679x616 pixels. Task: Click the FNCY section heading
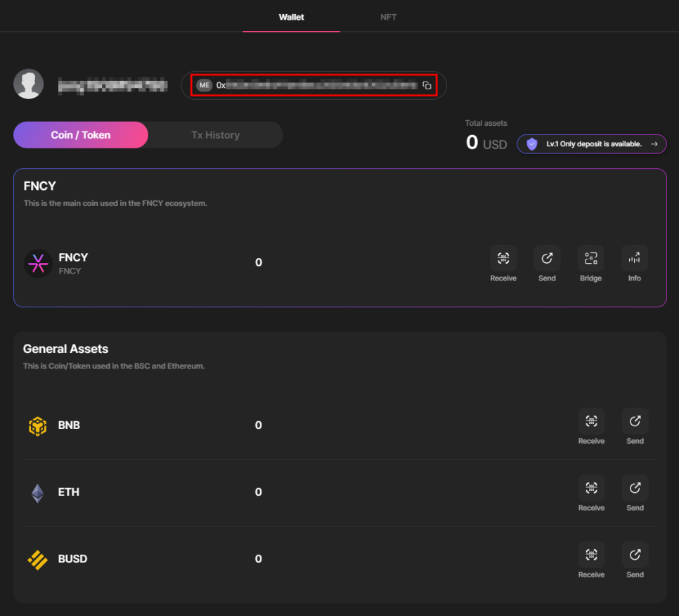[x=39, y=186]
